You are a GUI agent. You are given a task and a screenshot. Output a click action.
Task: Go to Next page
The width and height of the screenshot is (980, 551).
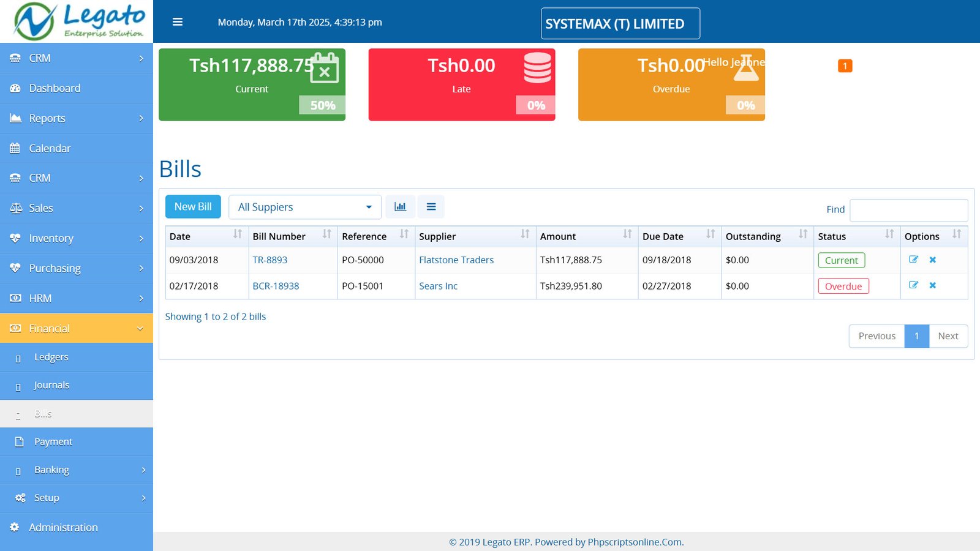pos(948,336)
